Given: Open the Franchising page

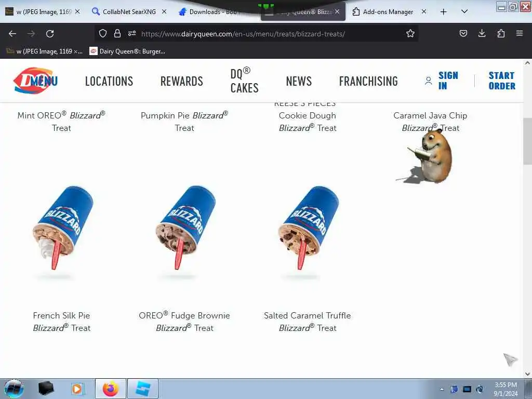Looking at the screenshot, I should (368, 81).
